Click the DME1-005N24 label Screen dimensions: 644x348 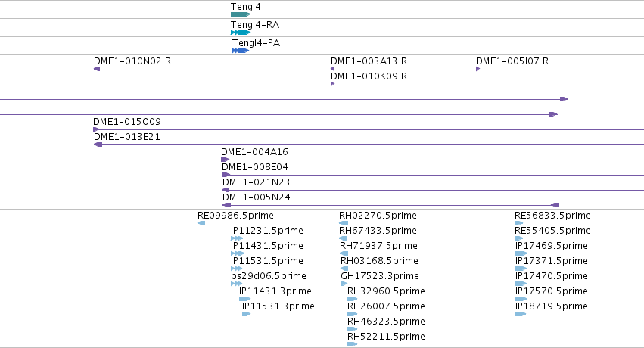[x=257, y=197]
